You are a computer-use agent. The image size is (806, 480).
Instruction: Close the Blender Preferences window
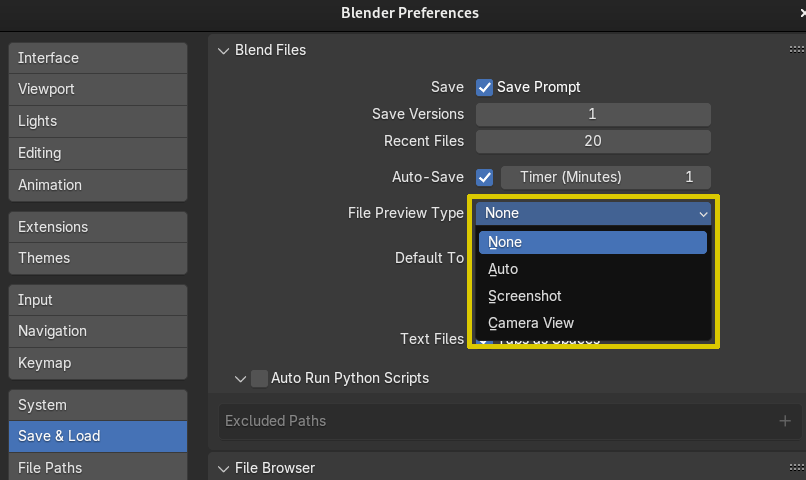(x=802, y=13)
